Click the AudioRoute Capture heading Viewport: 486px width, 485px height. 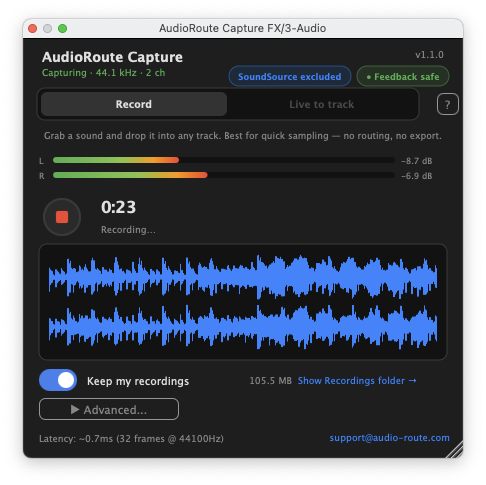click(x=112, y=57)
